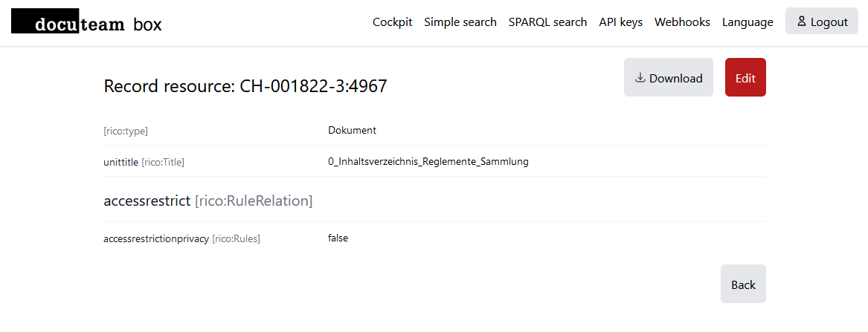Expand the Language menu
This screenshot has width=868, height=332.
[748, 22]
